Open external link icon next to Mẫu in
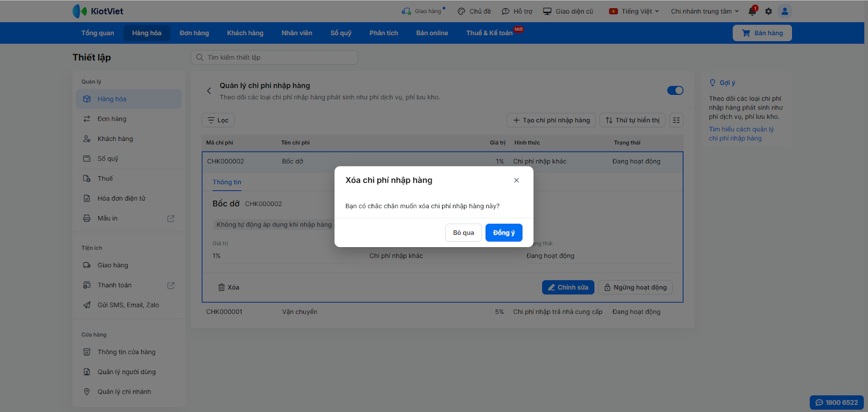 [x=171, y=218]
